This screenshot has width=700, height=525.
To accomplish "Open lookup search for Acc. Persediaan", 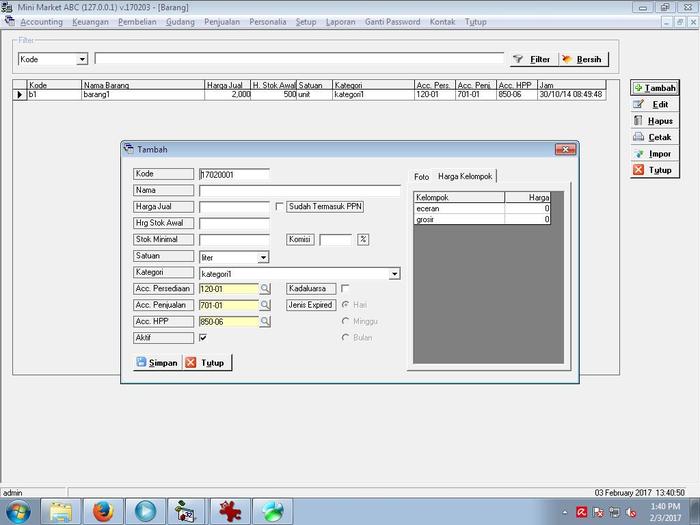I will click(265, 288).
